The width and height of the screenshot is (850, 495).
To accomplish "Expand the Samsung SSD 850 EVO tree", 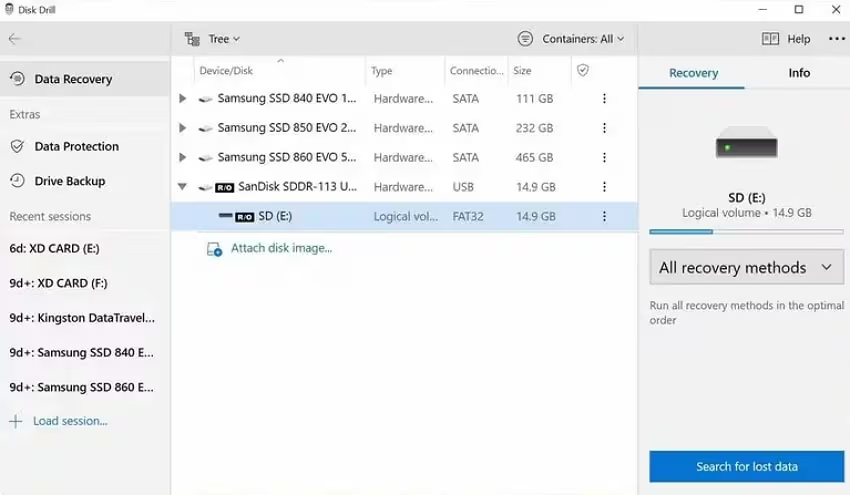I will (183, 128).
